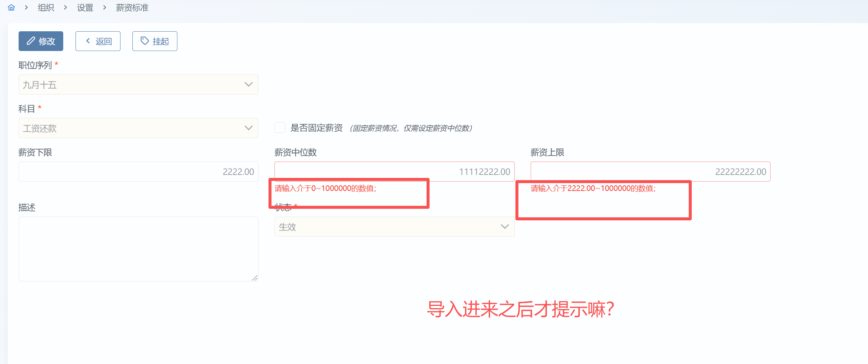The width and height of the screenshot is (868, 364).
Task: Click the 挂起 button
Action: (x=155, y=41)
